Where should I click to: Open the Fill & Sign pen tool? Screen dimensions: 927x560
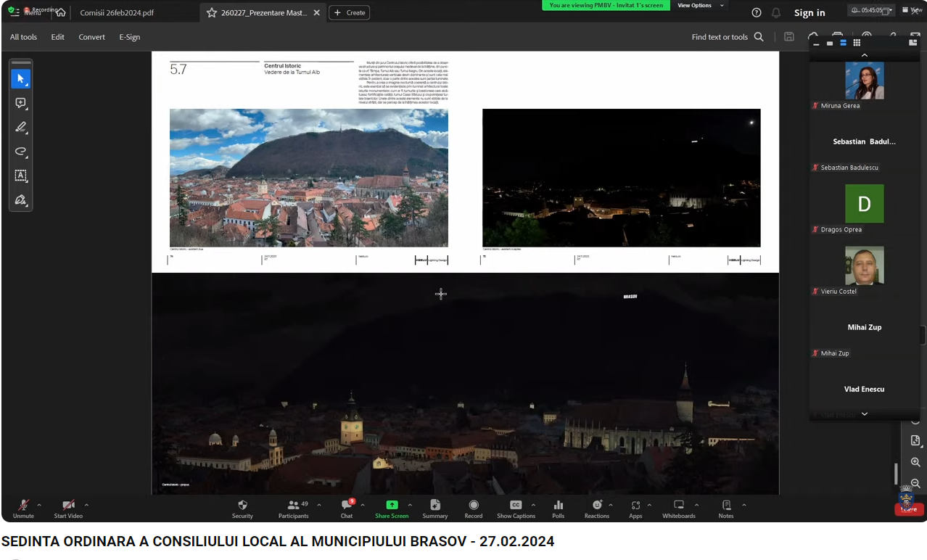[x=20, y=200]
